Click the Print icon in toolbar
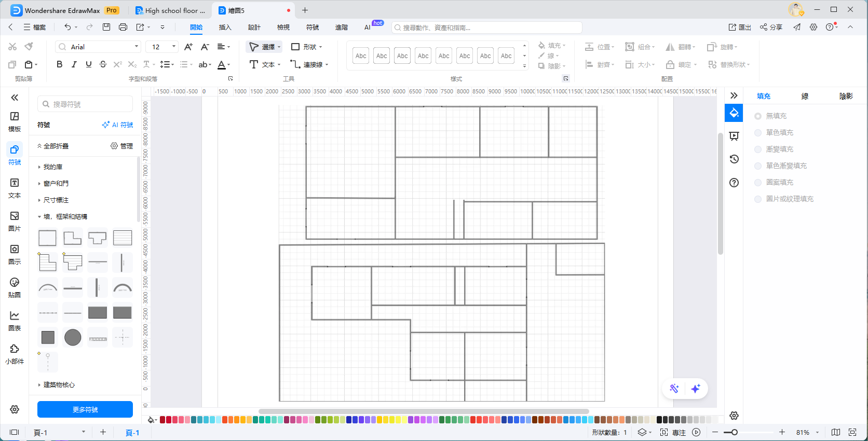Viewport: 868px width, 441px height. (x=123, y=27)
